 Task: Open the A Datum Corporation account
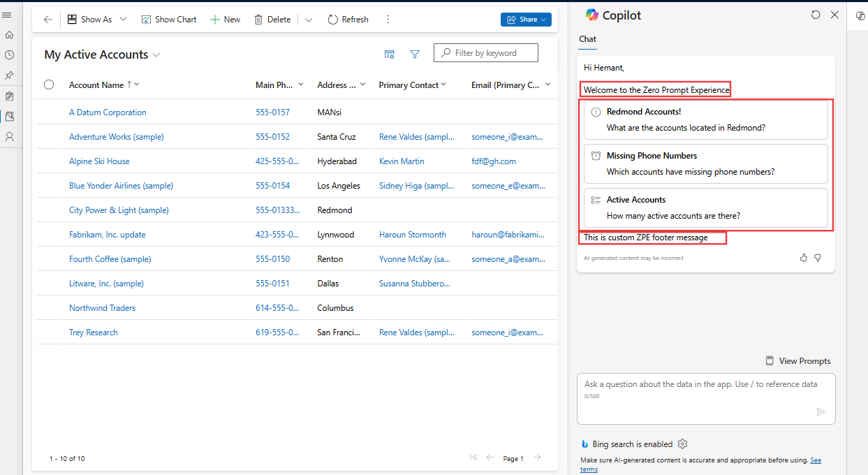click(x=108, y=112)
